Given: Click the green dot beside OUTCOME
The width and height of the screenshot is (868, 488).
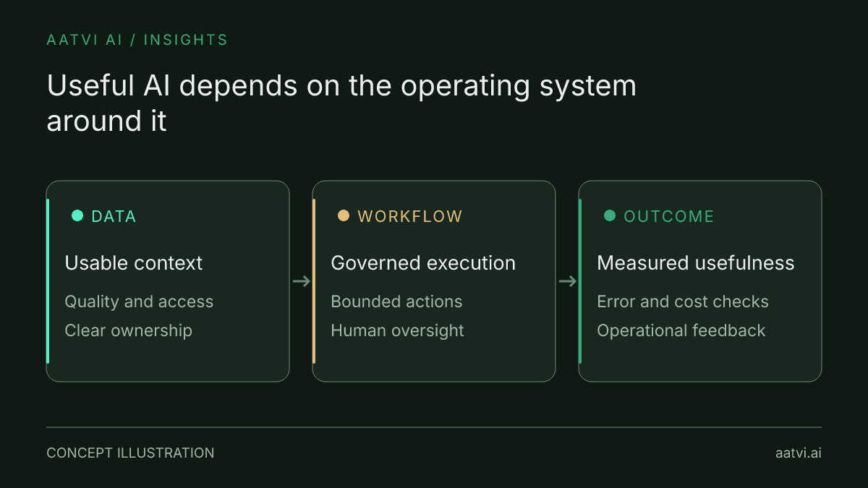Looking at the screenshot, I should 610,215.
